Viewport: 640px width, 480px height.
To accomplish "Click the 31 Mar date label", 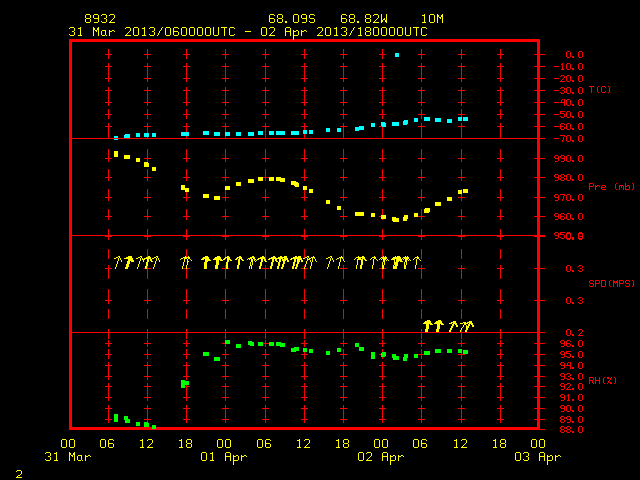I will pos(68,456).
